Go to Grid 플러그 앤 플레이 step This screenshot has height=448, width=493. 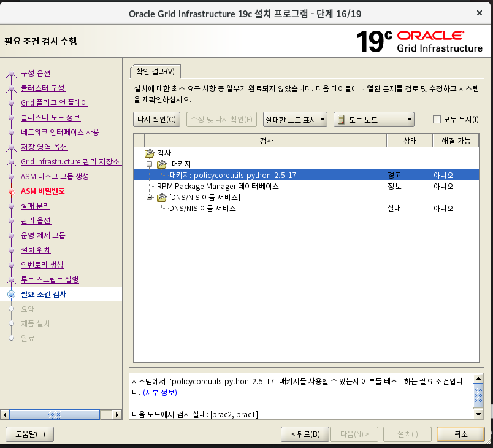point(54,103)
